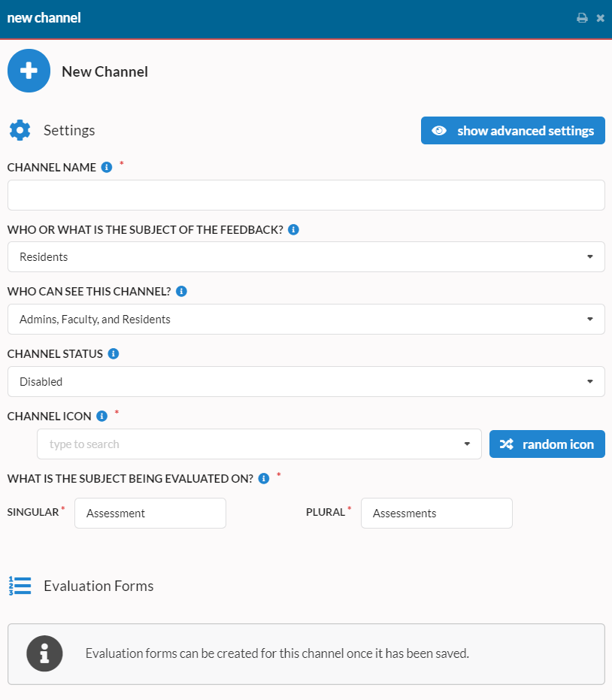Click the Plural Assessments input field
The width and height of the screenshot is (612, 700).
click(437, 514)
